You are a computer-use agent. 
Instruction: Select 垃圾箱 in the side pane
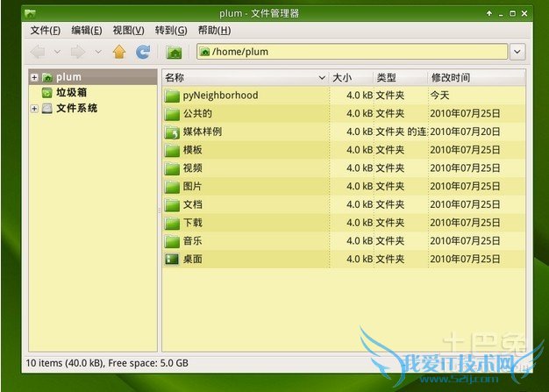point(71,93)
